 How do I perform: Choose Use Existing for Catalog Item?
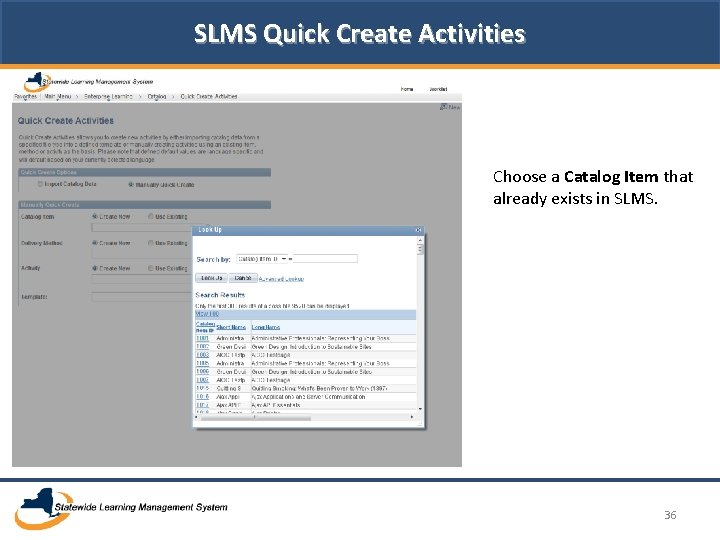pos(151,216)
